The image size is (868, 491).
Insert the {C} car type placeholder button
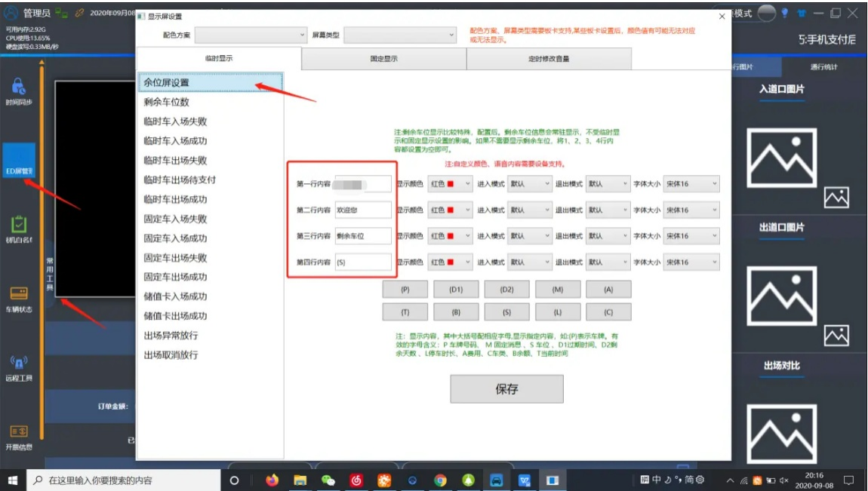pos(608,311)
